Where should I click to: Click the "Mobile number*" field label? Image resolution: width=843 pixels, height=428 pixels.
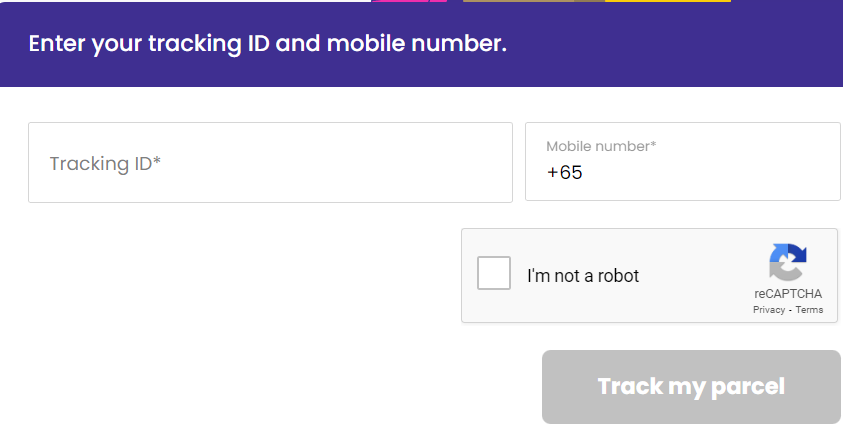(601, 146)
